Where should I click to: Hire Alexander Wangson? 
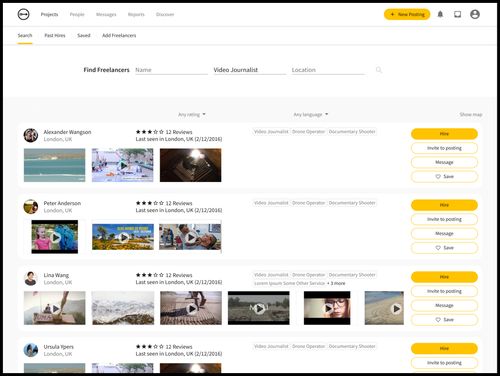click(x=444, y=134)
